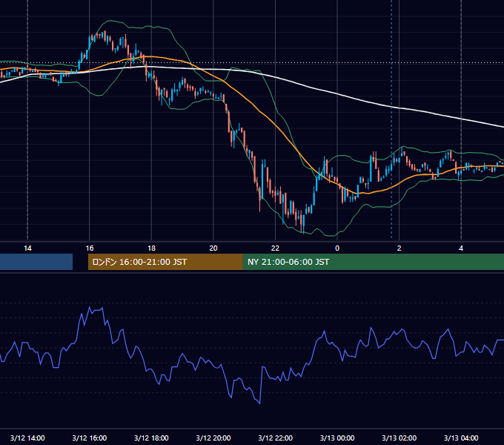Click the ロンドン 16:00-21:00 JST session bar
Image resolution: width=504 pixels, height=445 pixels.
(x=165, y=262)
